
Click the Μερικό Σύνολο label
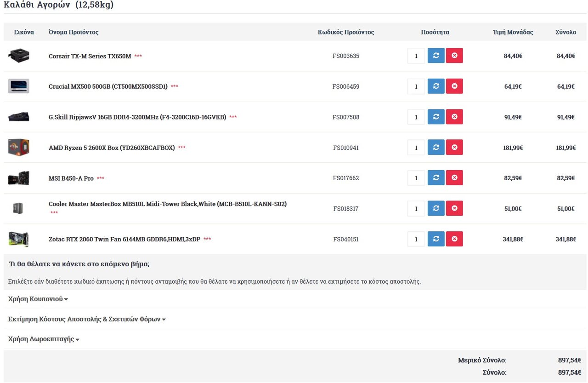click(x=482, y=360)
